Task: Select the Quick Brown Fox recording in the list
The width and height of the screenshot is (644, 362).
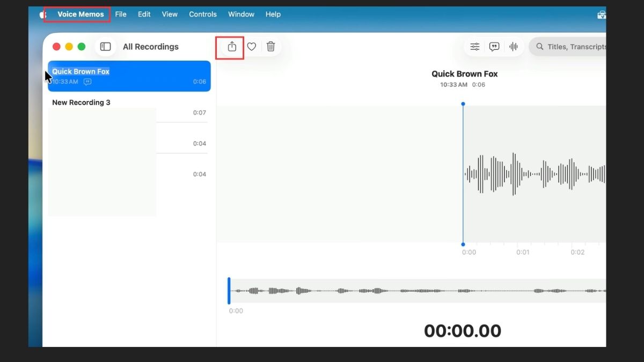Action: 129,76
